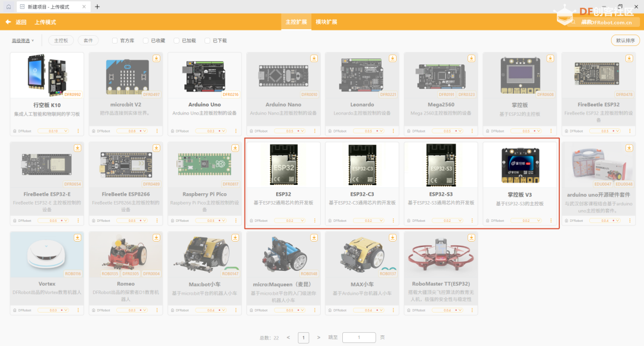
Task: Filter by 套件 category
Action: click(x=88, y=41)
